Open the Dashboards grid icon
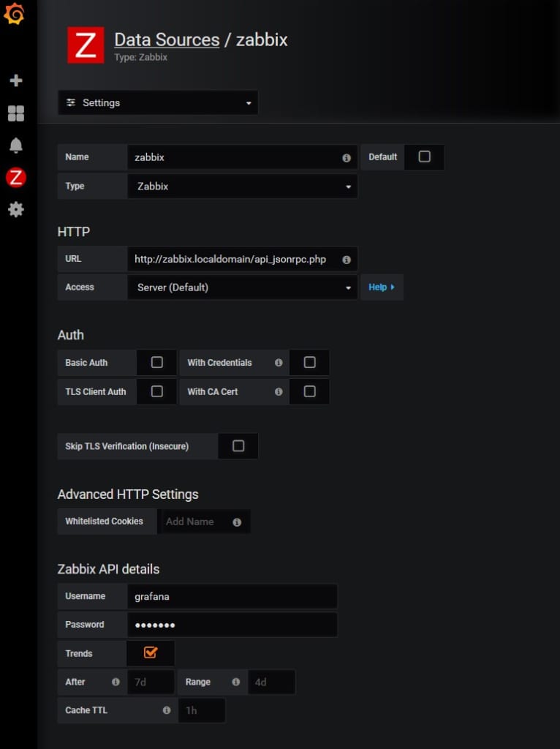This screenshot has height=749, width=560. [x=16, y=113]
